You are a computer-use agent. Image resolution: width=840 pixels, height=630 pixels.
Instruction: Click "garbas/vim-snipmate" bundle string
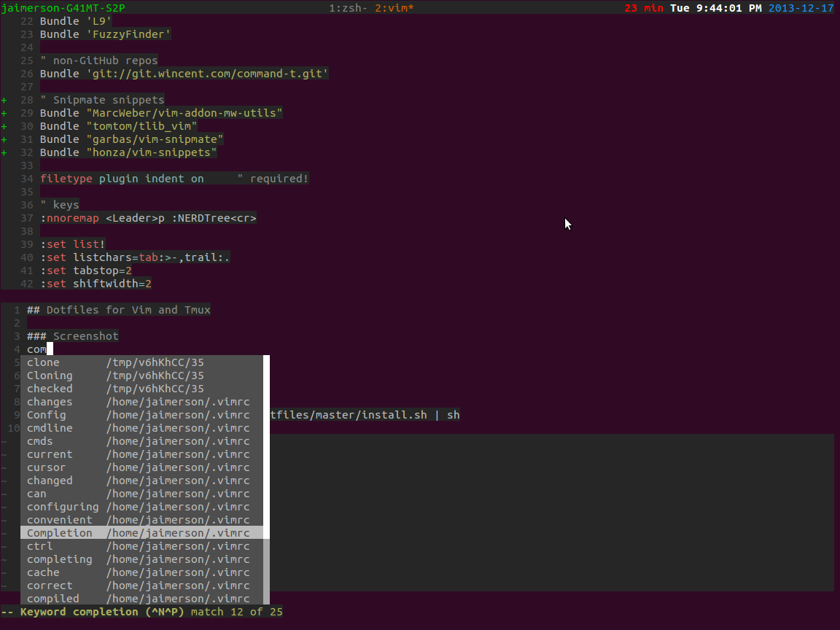[x=155, y=139]
